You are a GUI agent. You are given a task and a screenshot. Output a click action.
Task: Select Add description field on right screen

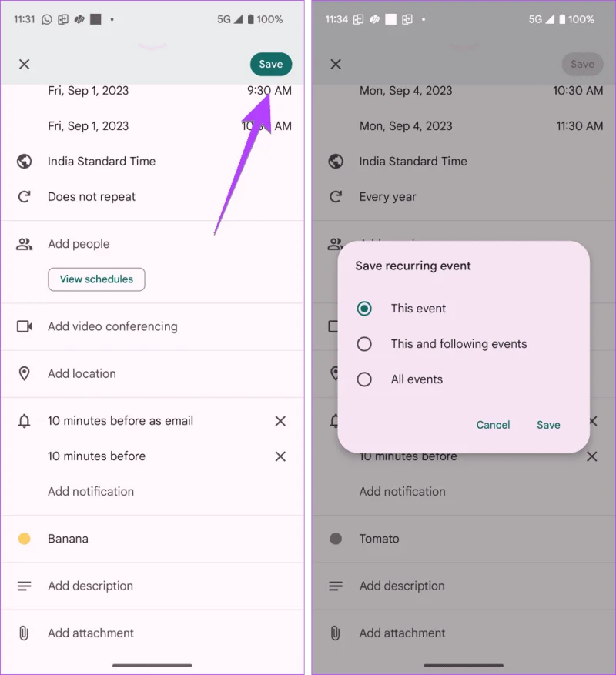click(x=402, y=586)
